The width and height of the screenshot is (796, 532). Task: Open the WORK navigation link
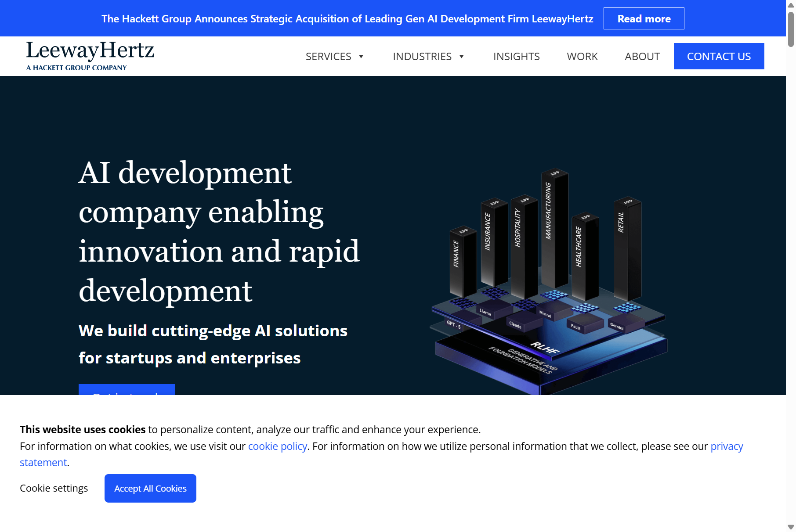582,57
